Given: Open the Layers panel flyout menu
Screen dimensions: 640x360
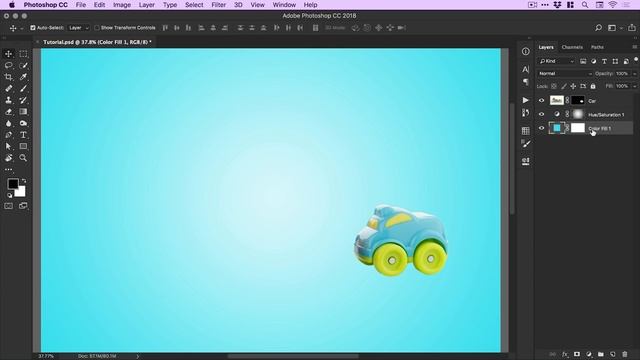Looking at the screenshot, I should (634, 47).
